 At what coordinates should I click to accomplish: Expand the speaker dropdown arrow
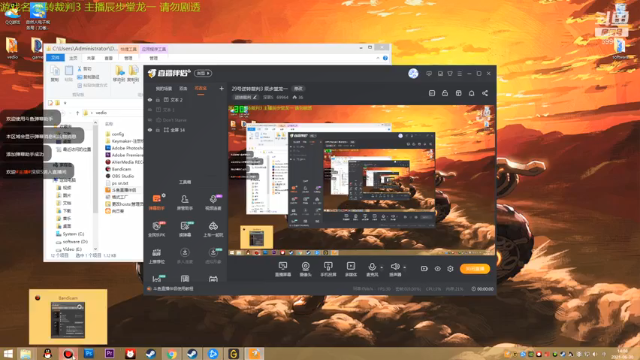point(404,268)
